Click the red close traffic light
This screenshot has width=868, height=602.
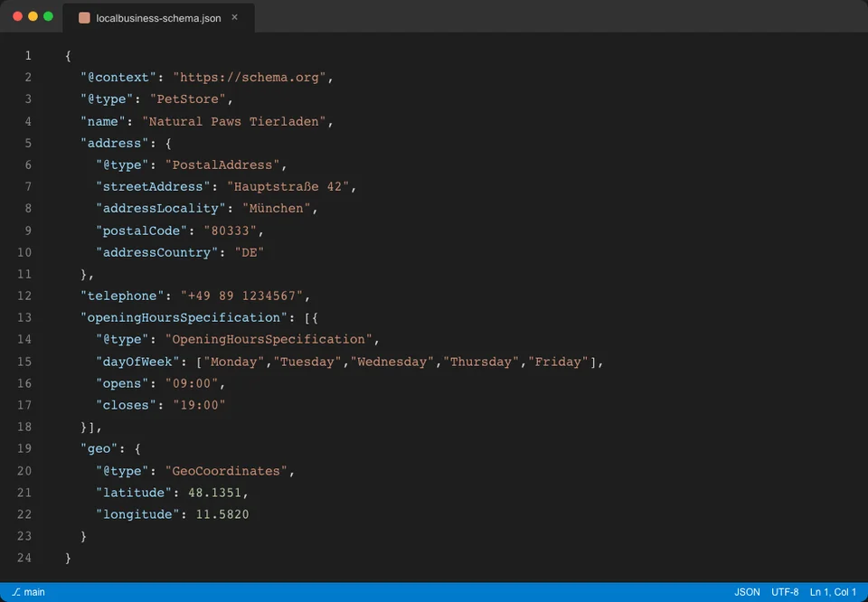pyautogui.click(x=17, y=16)
